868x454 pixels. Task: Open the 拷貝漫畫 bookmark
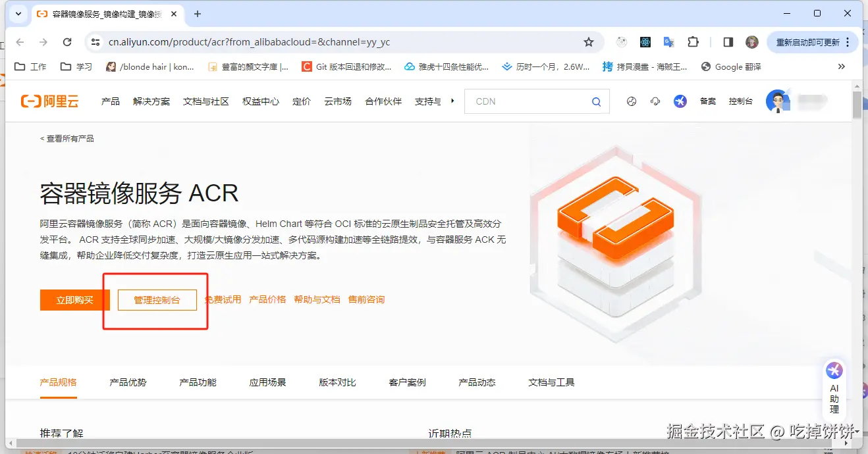645,66
